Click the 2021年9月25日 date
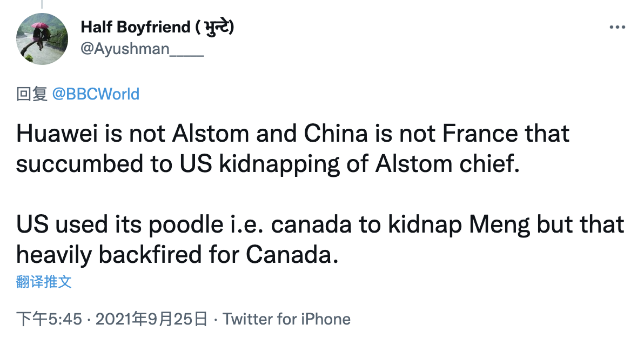Screen dimensions: 644x344 [x=151, y=319]
